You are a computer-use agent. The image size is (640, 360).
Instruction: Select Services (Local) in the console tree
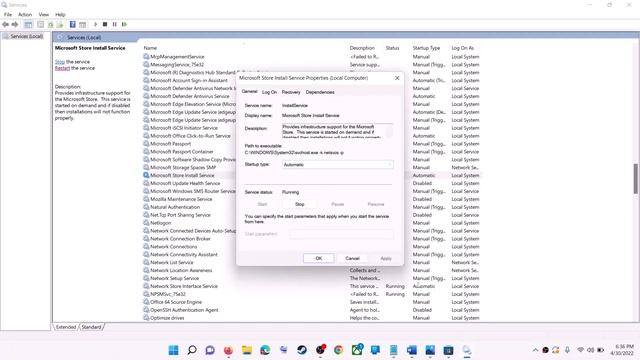click(27, 36)
